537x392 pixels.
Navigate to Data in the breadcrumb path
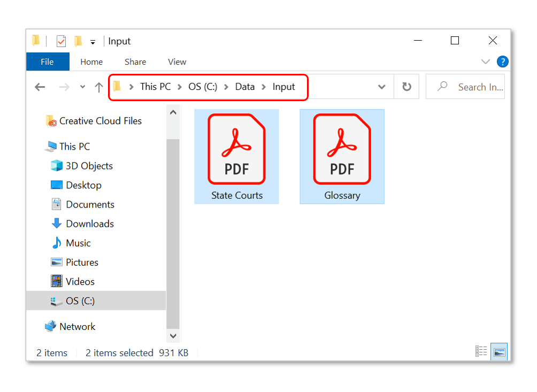click(x=245, y=87)
